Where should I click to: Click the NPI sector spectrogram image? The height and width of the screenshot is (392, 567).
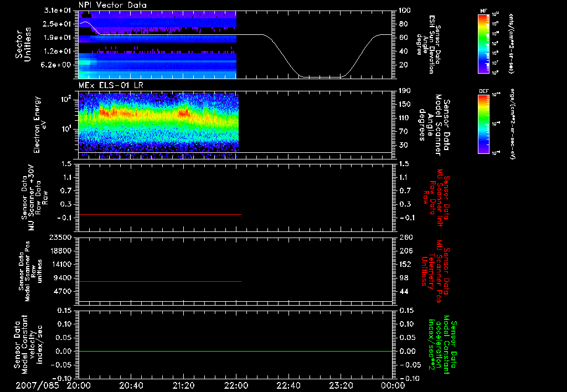157,45
